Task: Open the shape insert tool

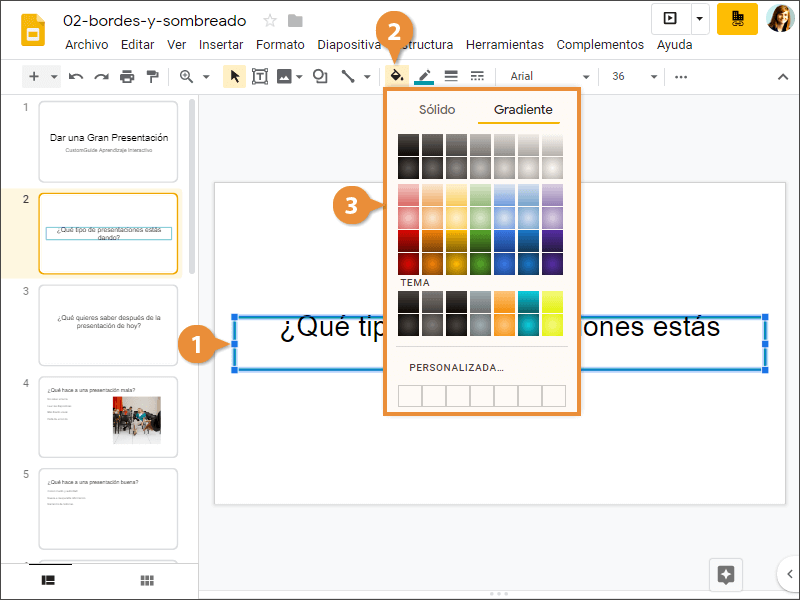Action: point(320,77)
